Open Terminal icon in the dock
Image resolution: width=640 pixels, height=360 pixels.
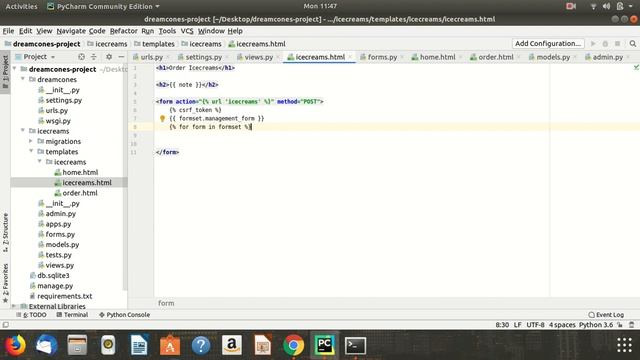pos(355,345)
